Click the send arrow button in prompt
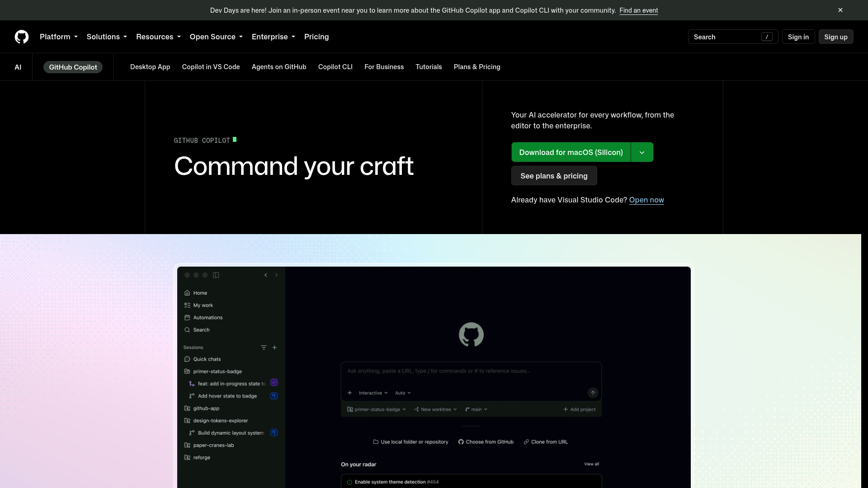868x488 pixels. tap(593, 393)
